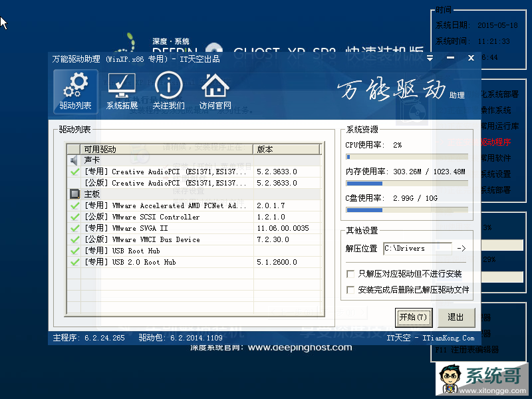Click 常用软件 step in background installer
This screenshot has width=532, height=399.
click(x=495, y=158)
